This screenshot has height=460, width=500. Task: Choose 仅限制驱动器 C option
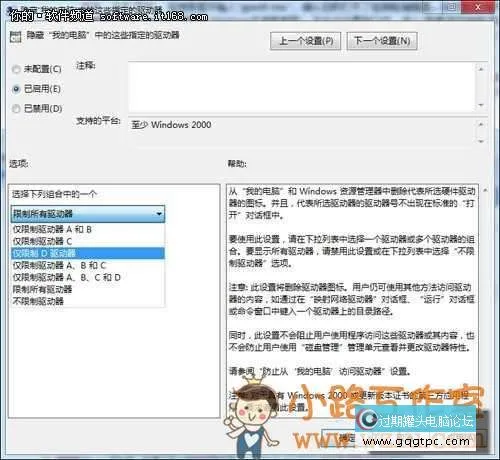[88, 241]
